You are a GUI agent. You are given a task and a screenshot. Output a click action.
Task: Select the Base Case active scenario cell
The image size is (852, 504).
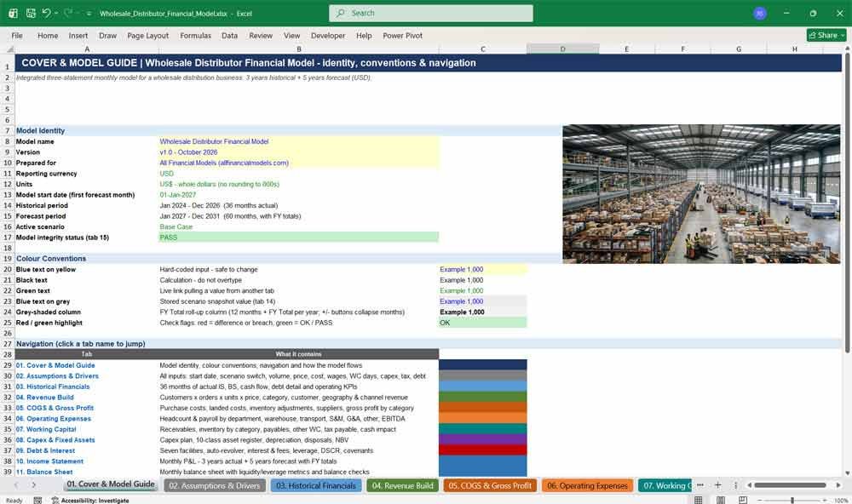[299, 226]
